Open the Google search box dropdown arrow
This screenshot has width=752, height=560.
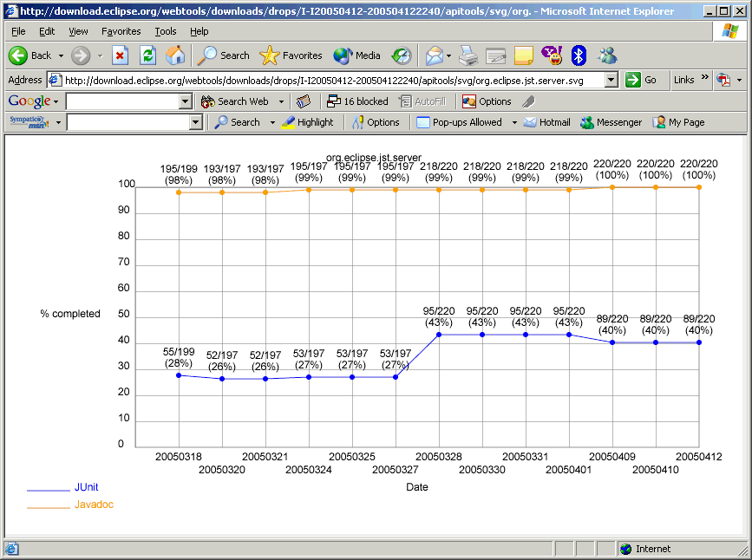point(185,101)
